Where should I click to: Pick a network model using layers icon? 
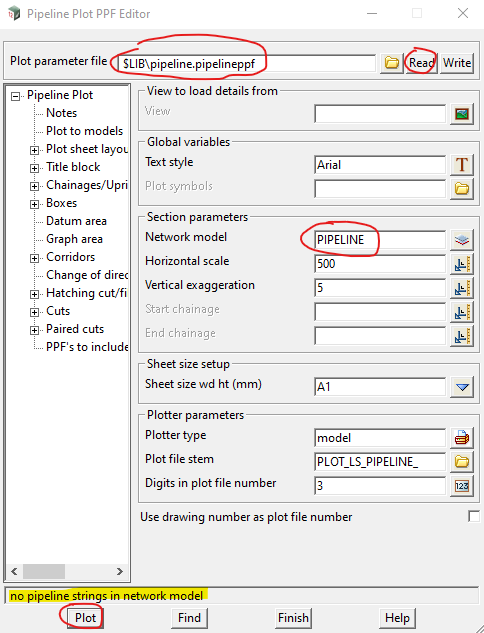click(462, 240)
